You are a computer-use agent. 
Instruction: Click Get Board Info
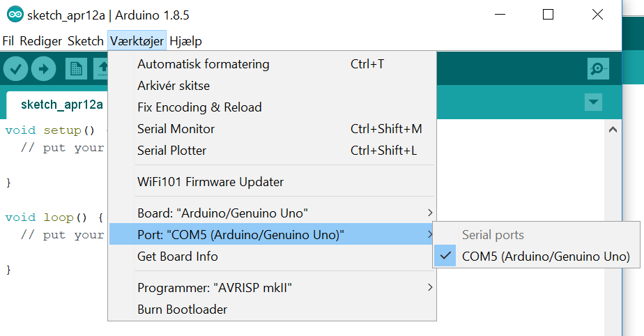178,256
